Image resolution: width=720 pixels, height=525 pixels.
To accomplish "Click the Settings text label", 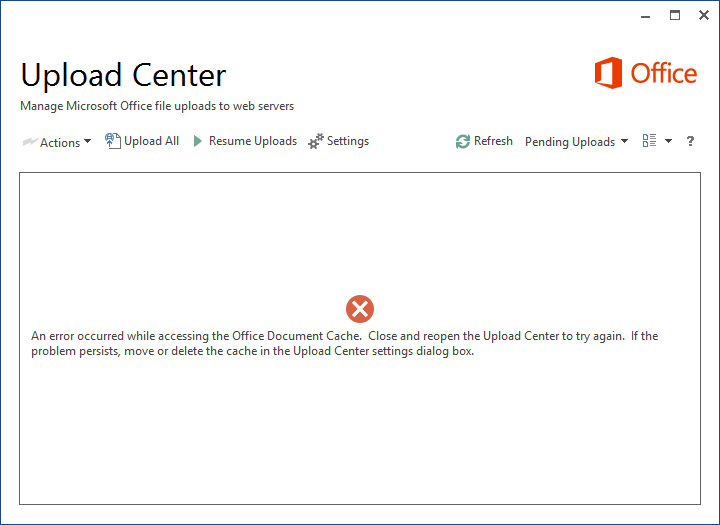I will tap(347, 141).
